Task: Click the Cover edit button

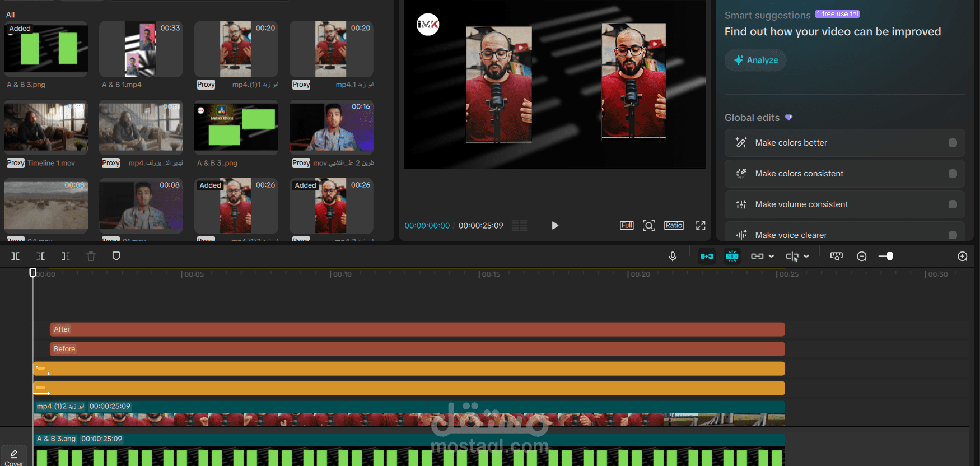Action: pyautogui.click(x=14, y=456)
